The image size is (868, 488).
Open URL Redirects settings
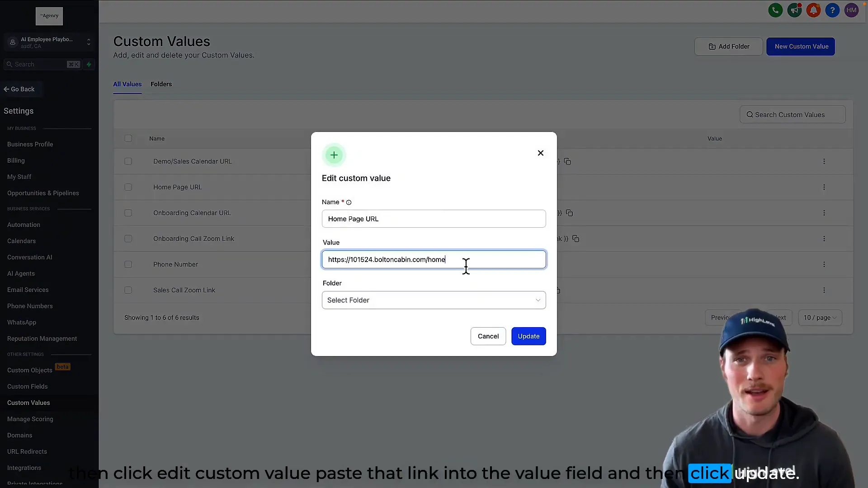[x=27, y=451]
